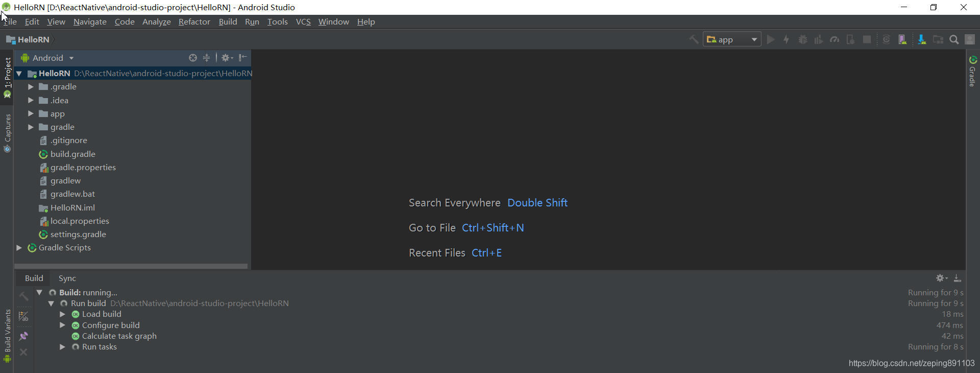980x373 pixels.
Task: Open the app run configuration dropdown
Action: (732, 39)
